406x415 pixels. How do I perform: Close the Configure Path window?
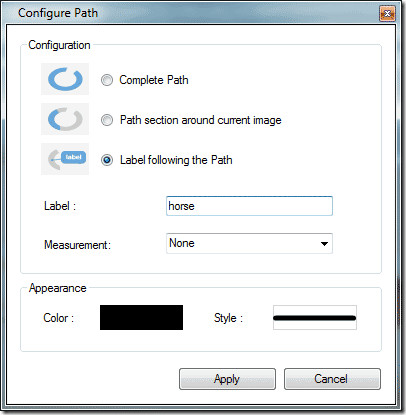(x=387, y=14)
